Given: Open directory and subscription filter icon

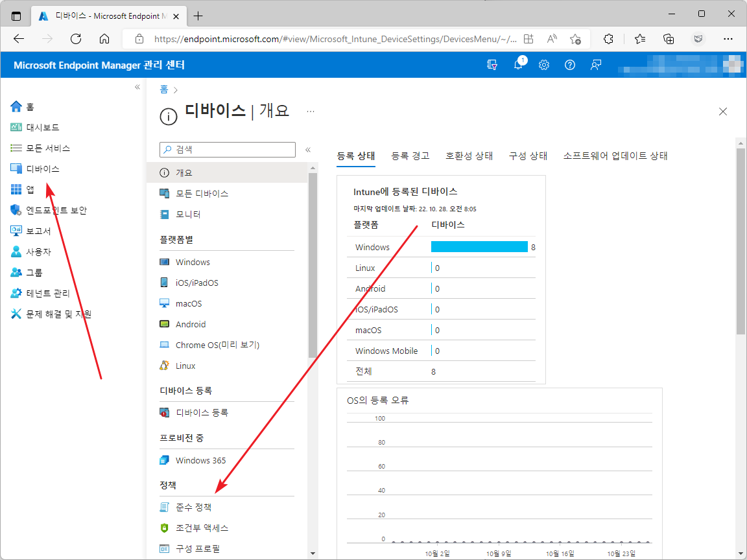Looking at the screenshot, I should [x=493, y=65].
